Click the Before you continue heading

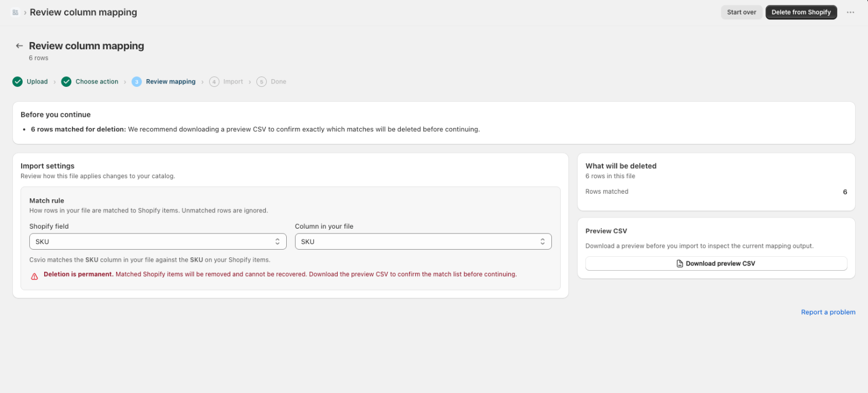[55, 115]
